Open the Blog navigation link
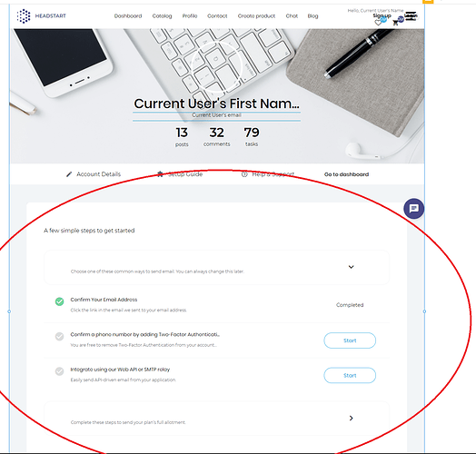 pyautogui.click(x=312, y=16)
